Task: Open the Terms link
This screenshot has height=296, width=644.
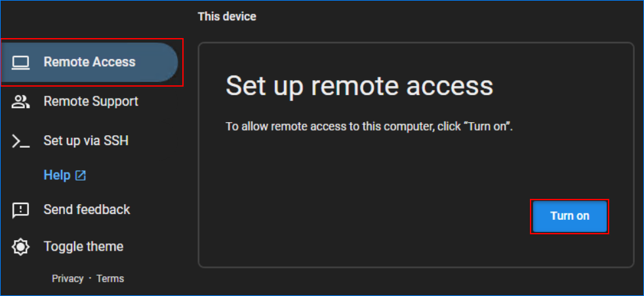Action: (x=110, y=279)
